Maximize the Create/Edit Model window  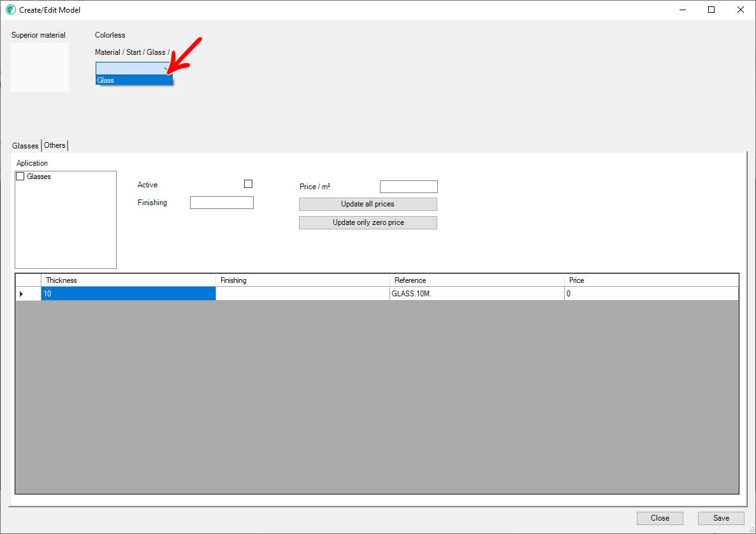point(711,10)
